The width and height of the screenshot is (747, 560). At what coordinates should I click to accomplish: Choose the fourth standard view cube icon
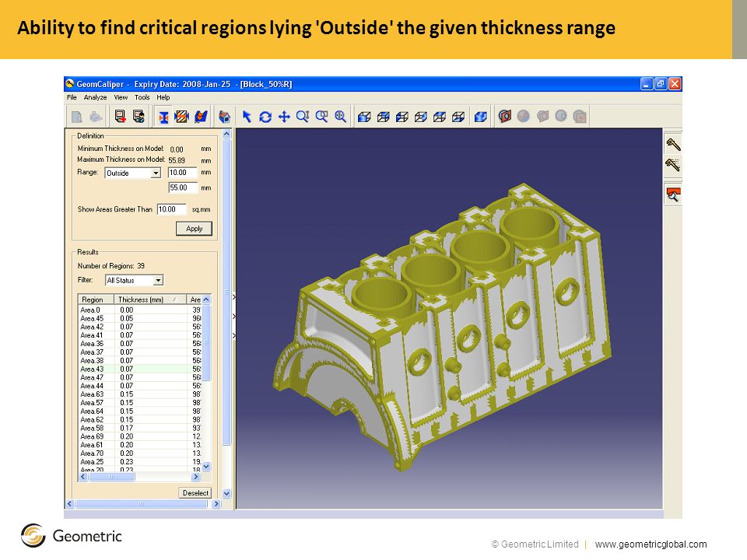421,117
